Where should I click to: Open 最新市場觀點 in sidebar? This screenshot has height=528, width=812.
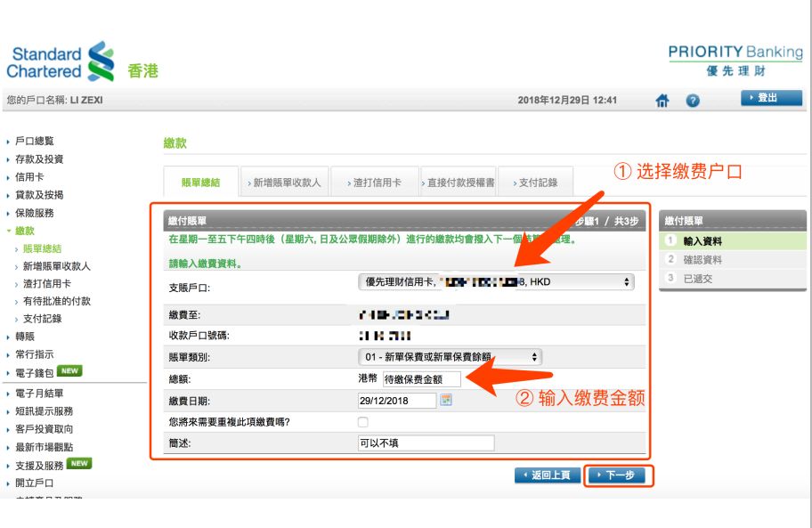pos(44,447)
